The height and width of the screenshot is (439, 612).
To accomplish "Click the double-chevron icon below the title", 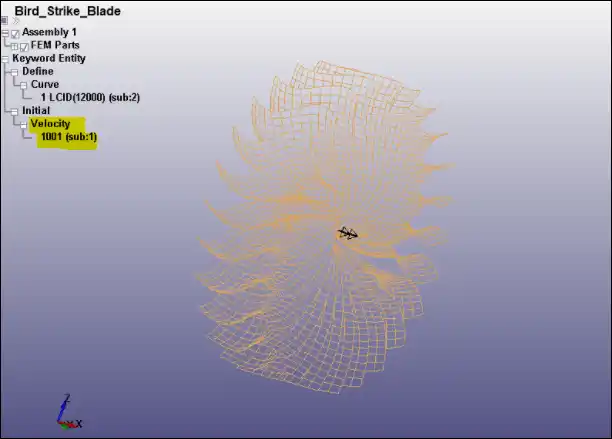I will coord(16,21).
